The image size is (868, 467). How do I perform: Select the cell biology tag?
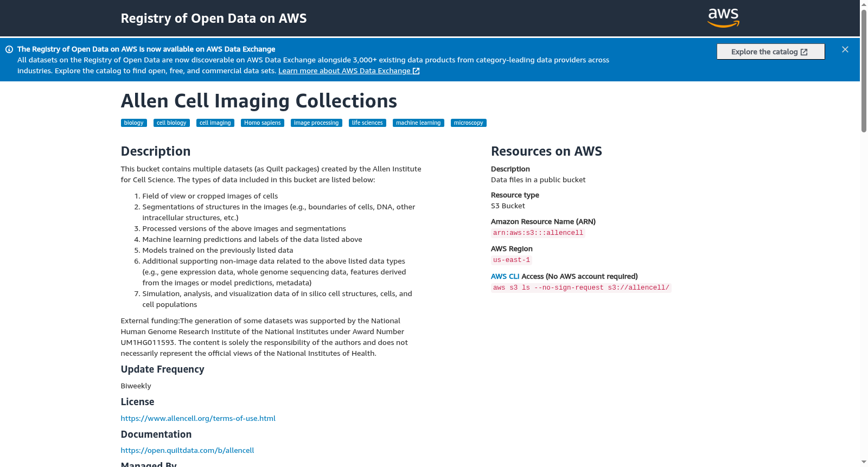(x=171, y=123)
